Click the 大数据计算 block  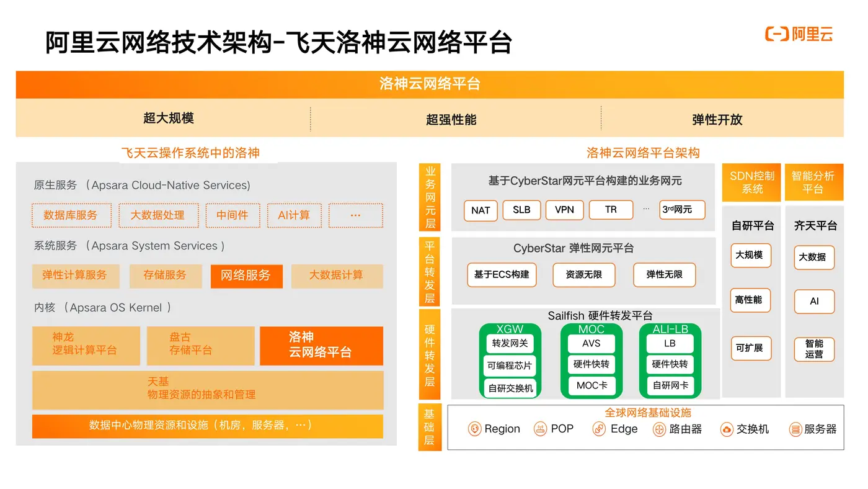[337, 276]
